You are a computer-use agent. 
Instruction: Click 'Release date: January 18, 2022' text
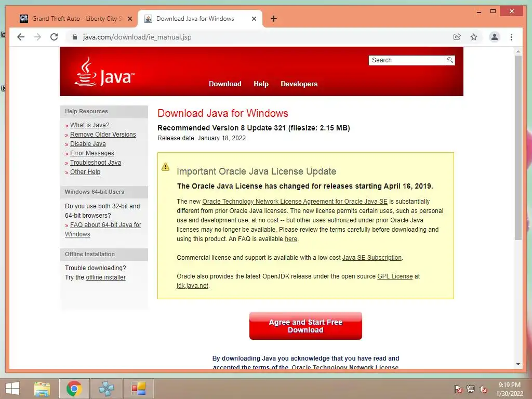coord(202,138)
